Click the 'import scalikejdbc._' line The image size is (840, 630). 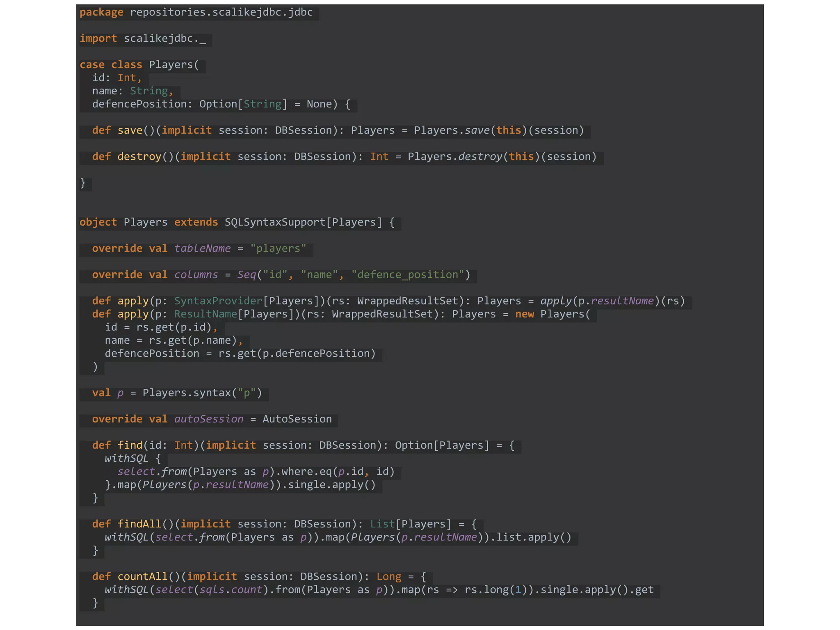click(143, 39)
